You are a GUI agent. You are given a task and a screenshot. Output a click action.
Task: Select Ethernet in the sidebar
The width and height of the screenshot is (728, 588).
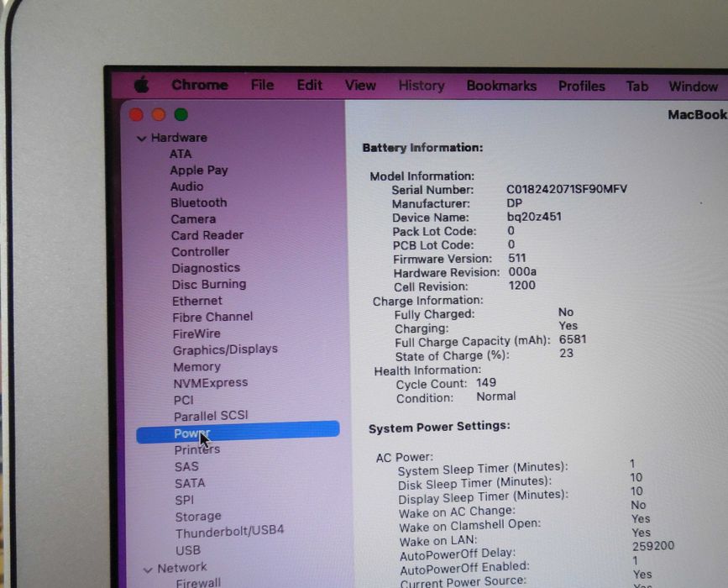pyautogui.click(x=196, y=301)
